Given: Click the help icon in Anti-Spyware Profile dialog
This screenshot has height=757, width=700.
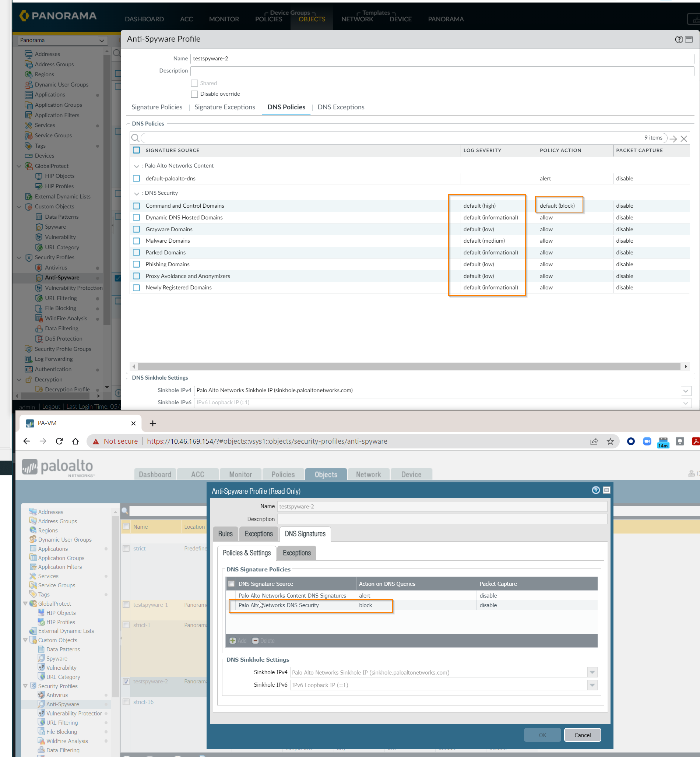Looking at the screenshot, I should 678,39.
